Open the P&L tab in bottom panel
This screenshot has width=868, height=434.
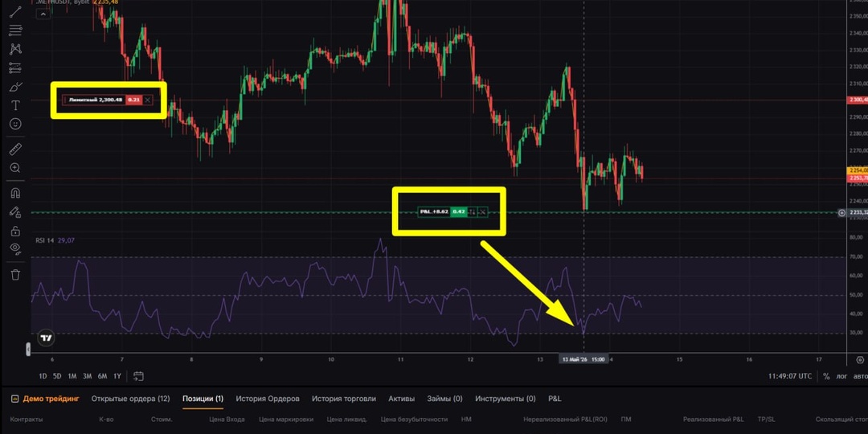(x=555, y=399)
